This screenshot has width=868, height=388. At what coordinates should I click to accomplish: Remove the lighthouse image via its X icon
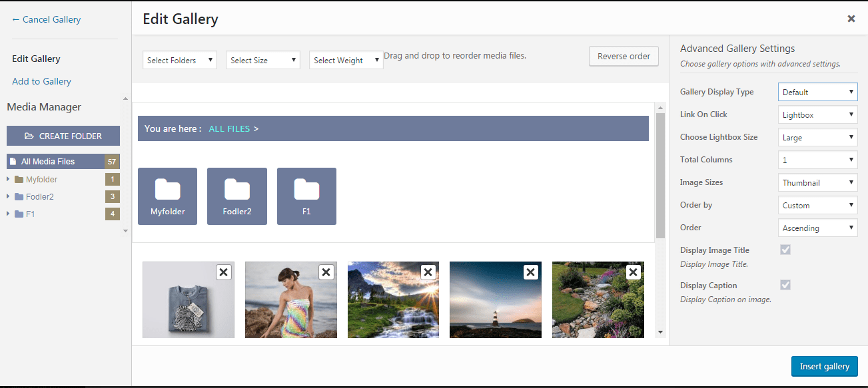coord(530,272)
